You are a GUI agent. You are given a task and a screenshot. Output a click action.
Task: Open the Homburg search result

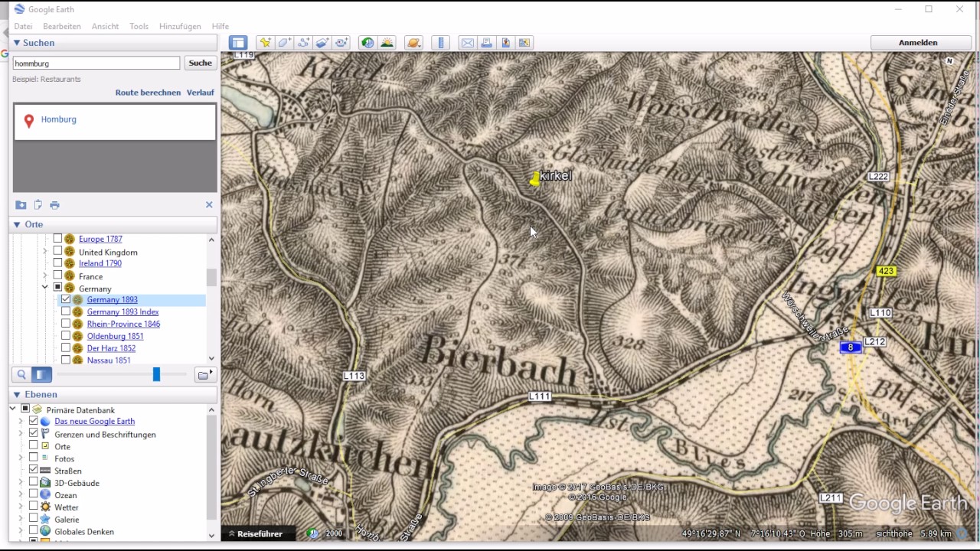coord(59,119)
